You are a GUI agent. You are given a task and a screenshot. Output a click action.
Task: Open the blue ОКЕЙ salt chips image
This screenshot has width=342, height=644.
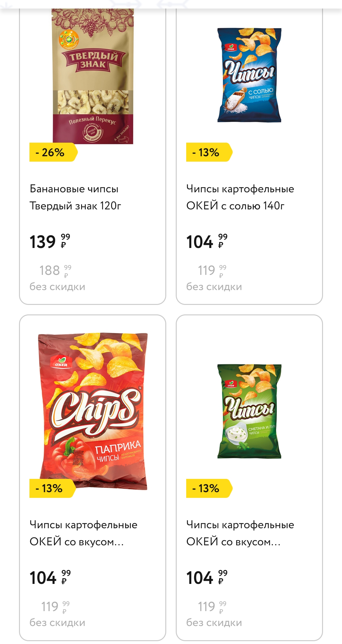coord(249,75)
